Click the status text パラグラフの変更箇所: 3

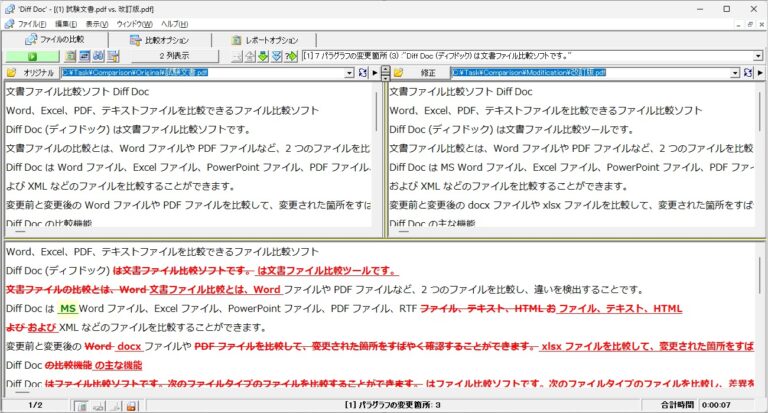[392, 405]
